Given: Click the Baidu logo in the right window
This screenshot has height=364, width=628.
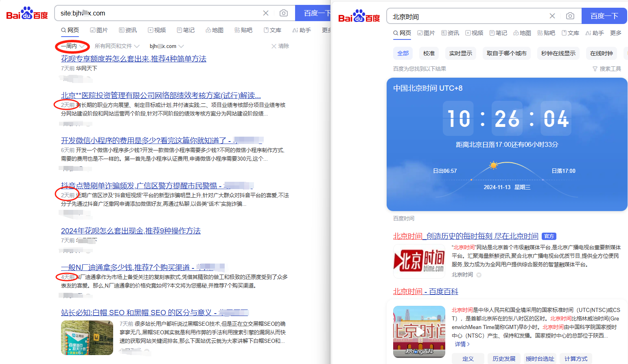Looking at the screenshot, I should coord(359,16).
